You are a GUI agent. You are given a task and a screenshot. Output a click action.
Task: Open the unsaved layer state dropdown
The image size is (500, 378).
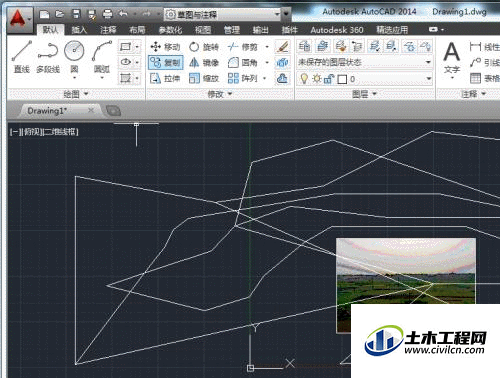tap(365, 62)
